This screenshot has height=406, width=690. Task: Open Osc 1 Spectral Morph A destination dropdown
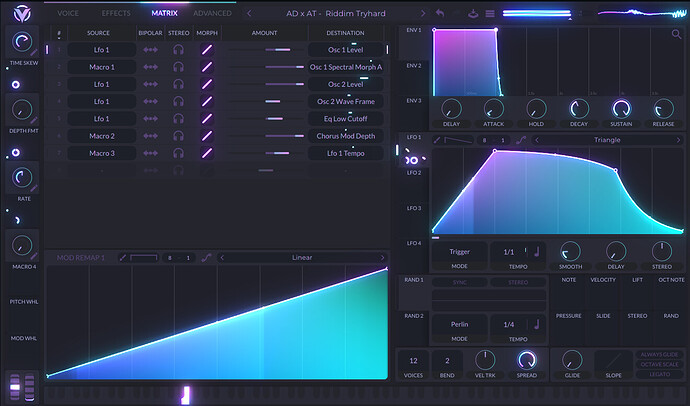pyautogui.click(x=346, y=67)
